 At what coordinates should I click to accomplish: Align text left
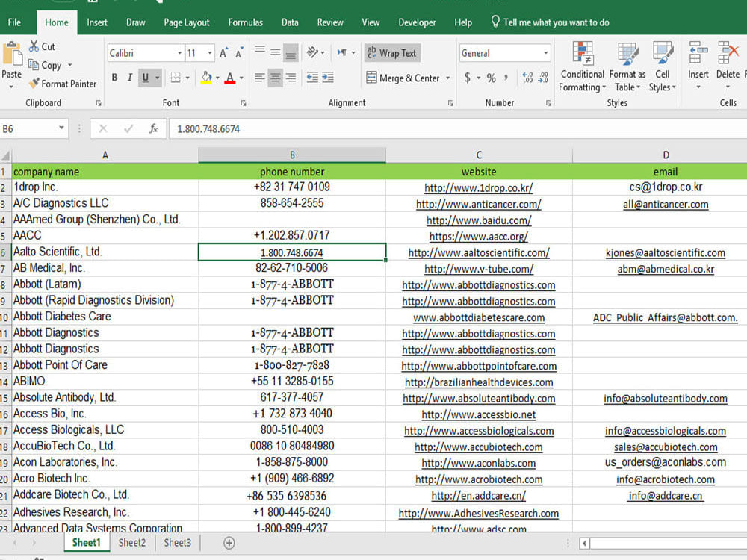click(260, 78)
